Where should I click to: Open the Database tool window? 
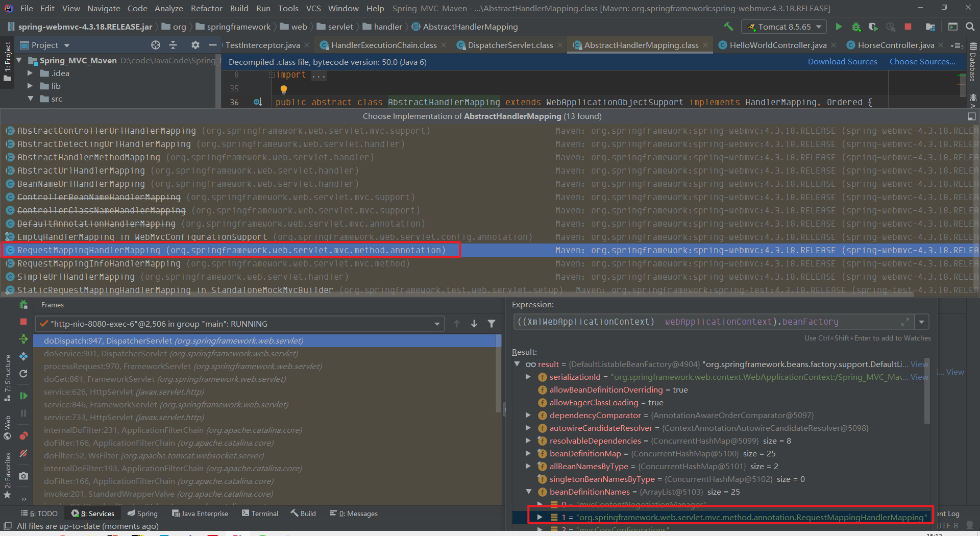coord(973,61)
